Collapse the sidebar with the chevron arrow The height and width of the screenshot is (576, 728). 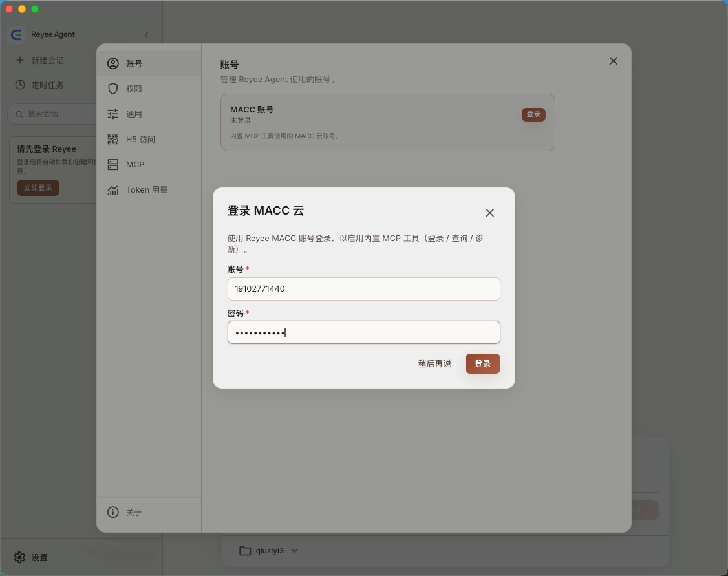[x=146, y=35]
